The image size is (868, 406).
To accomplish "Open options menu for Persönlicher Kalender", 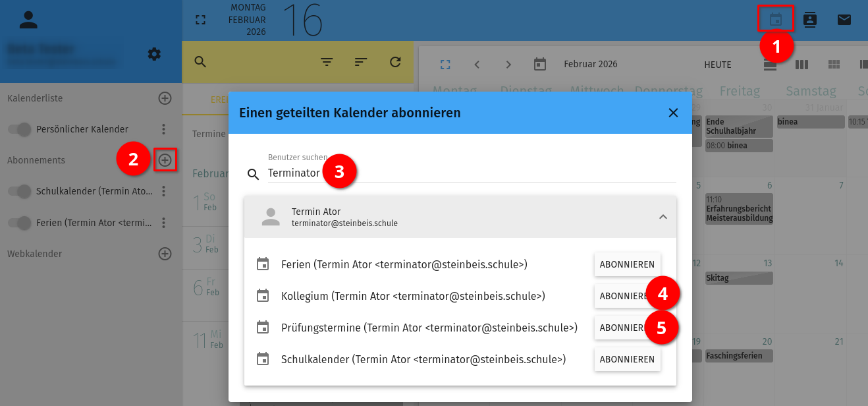I will point(164,130).
